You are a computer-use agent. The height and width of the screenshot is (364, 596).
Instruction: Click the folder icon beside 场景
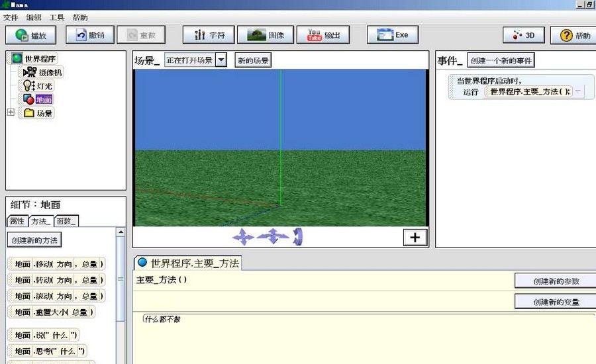click(x=29, y=113)
